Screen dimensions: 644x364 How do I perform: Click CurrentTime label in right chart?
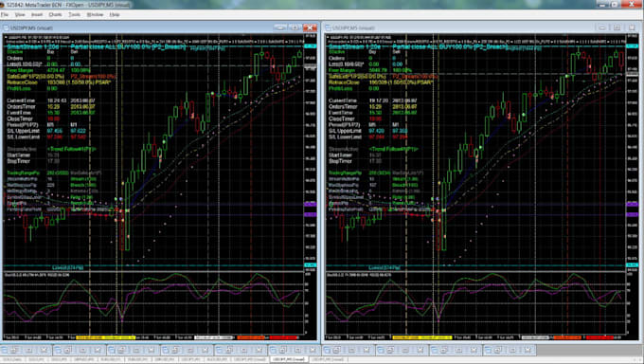click(x=343, y=100)
